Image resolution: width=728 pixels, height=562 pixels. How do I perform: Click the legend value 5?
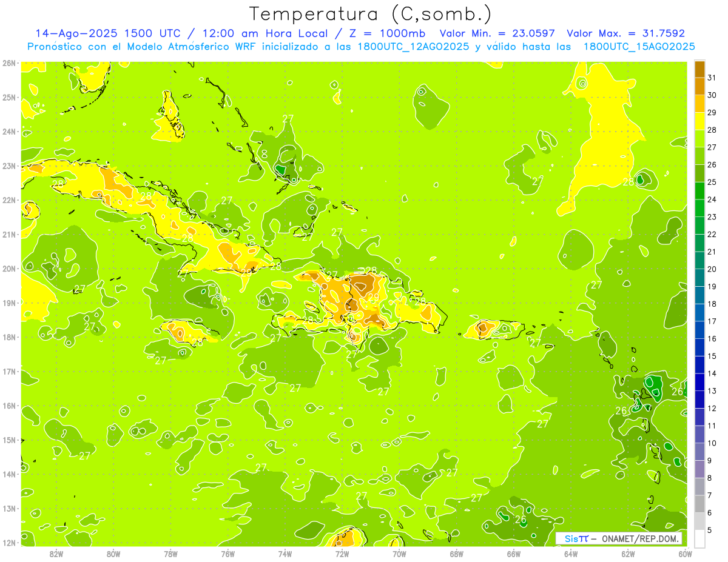click(x=710, y=530)
